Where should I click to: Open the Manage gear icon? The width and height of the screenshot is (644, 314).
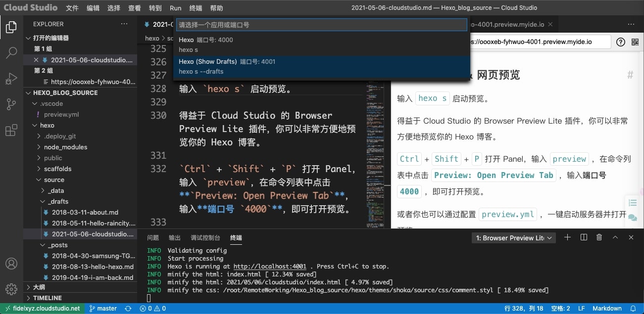[x=11, y=289]
